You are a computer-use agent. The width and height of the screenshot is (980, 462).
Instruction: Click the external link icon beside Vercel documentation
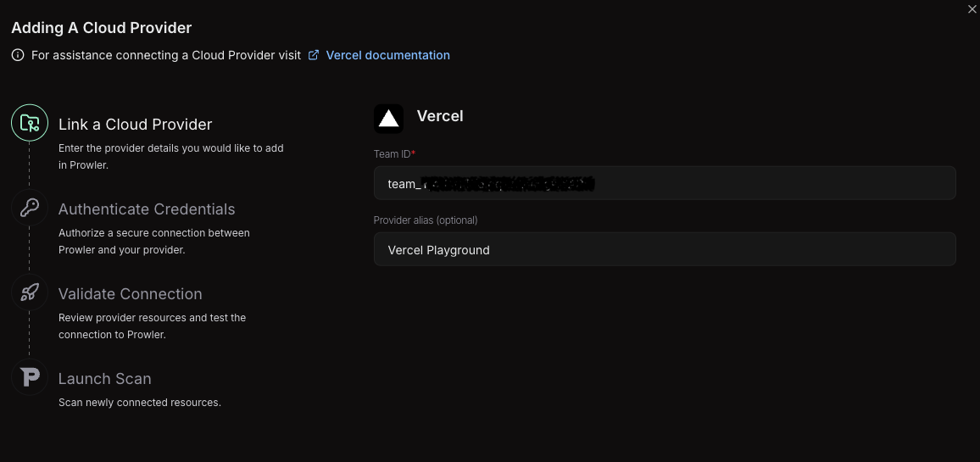(x=314, y=55)
